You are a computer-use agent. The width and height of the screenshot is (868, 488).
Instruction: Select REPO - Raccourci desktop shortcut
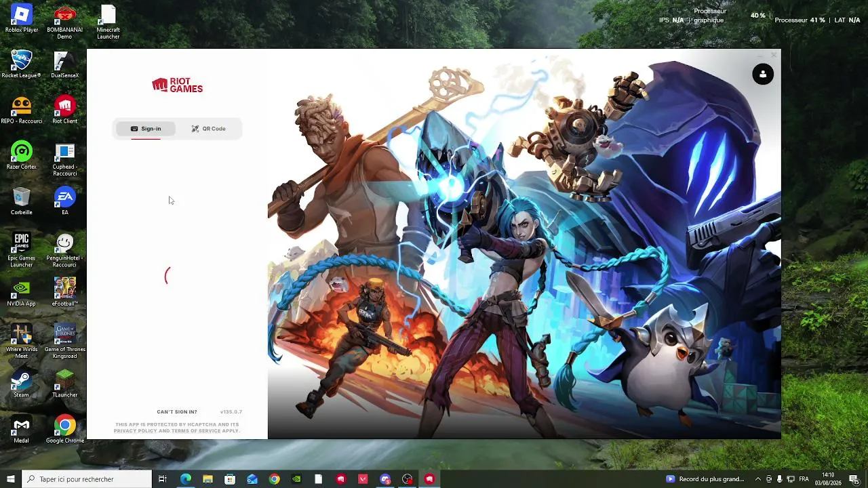(x=22, y=109)
